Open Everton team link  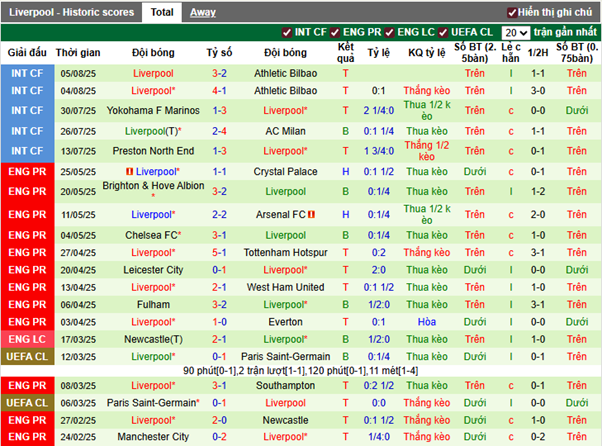(285, 322)
